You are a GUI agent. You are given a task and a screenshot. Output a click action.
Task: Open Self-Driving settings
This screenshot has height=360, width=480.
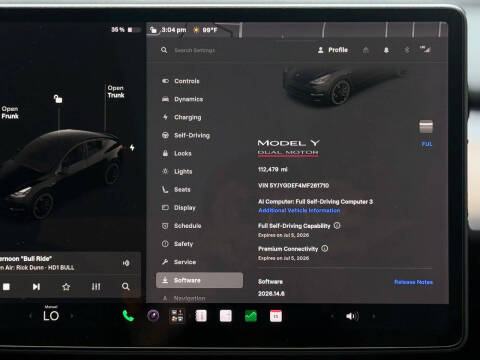pyautogui.click(x=186, y=135)
